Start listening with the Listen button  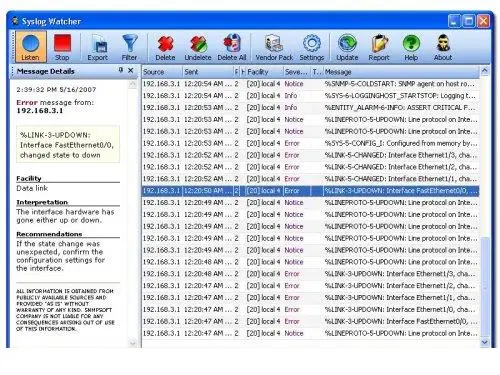click(30, 47)
